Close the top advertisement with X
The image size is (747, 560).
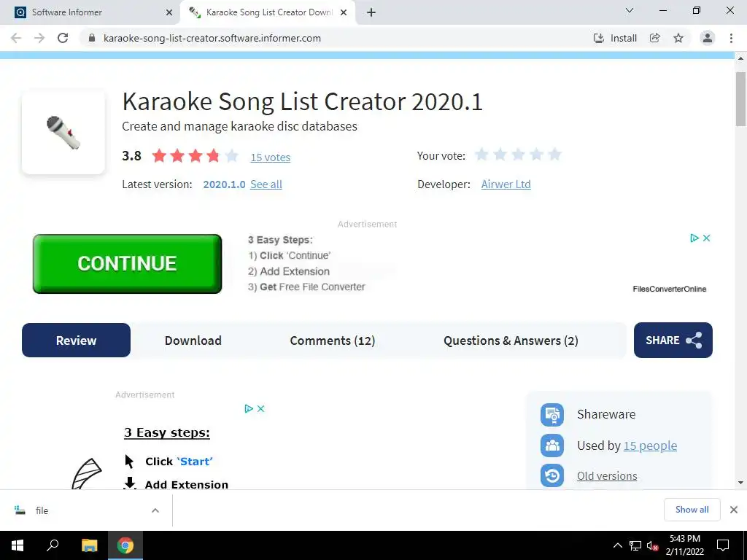[706, 238]
